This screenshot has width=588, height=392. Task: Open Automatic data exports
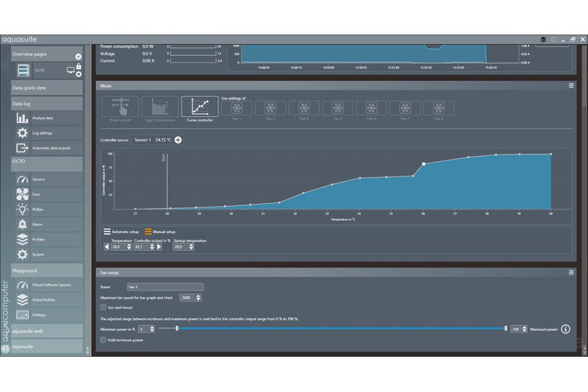click(x=51, y=148)
